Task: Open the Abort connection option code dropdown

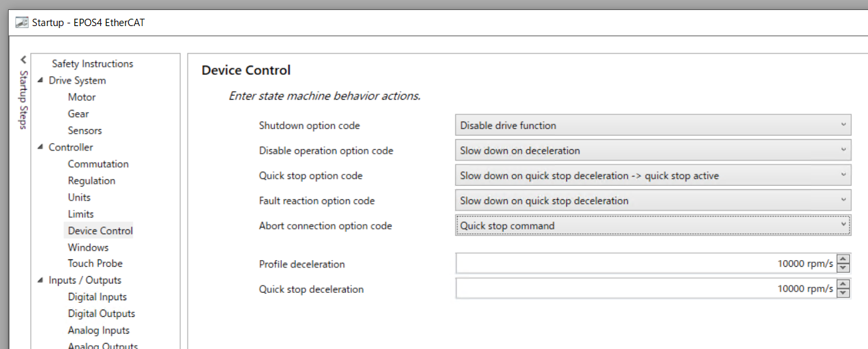Action: click(654, 225)
